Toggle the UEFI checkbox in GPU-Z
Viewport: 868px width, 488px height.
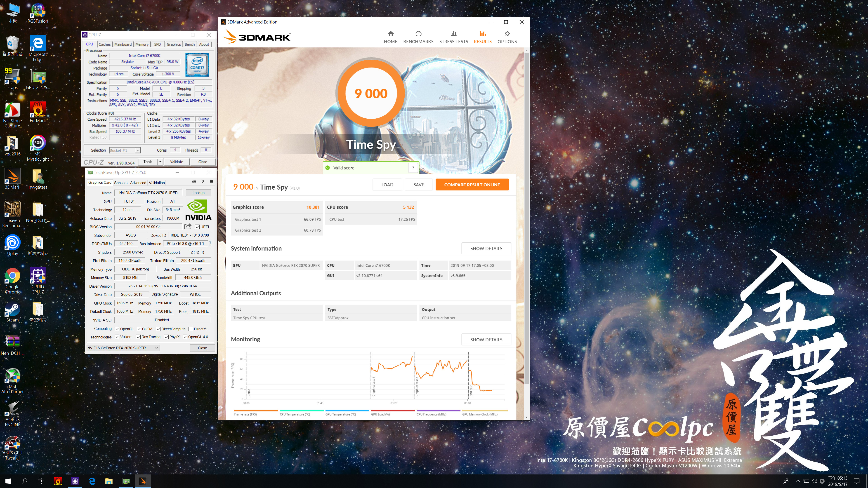(197, 227)
